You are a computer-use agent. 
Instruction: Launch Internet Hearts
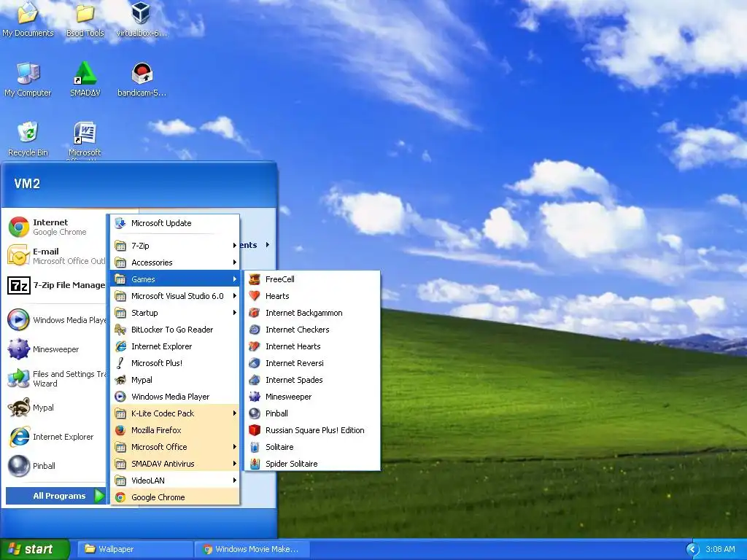click(312, 346)
